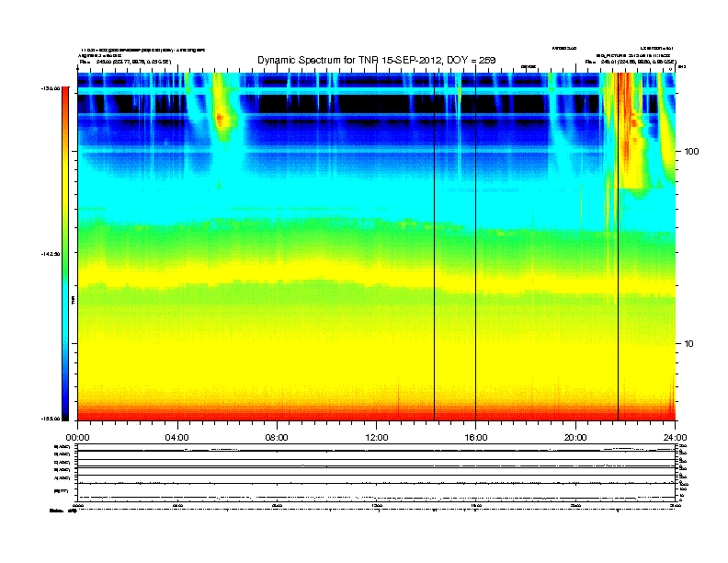Click the 'Dynamic Spectrum for TNR 15-SEP-2012' title
Image resolution: width=728 pixels, height=563 pixels.
[x=377, y=60]
